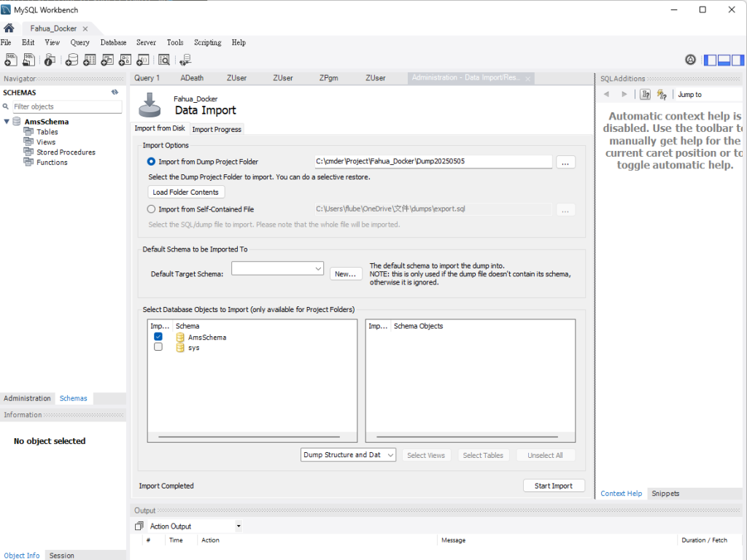Image resolution: width=747 pixels, height=560 pixels.
Task: Create new schema toolbar icon
Action: pyautogui.click(x=71, y=60)
